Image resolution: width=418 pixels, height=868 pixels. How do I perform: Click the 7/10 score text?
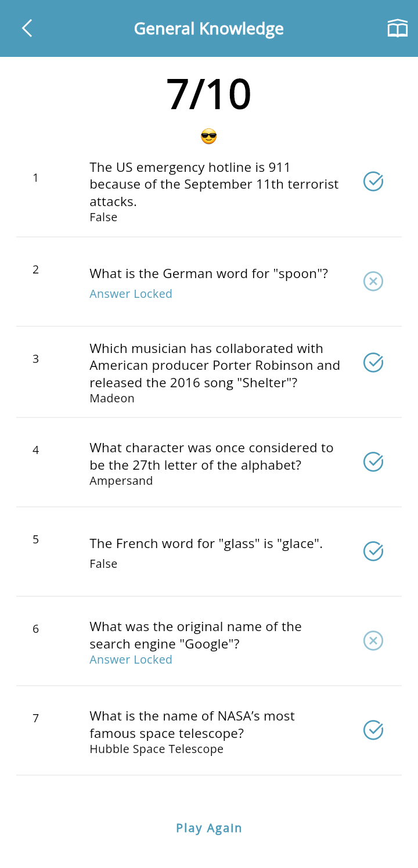(209, 95)
